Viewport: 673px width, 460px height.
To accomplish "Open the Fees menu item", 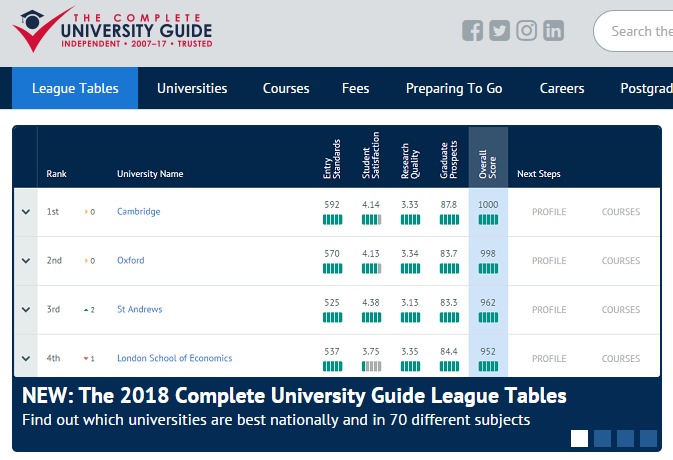I will coord(355,88).
